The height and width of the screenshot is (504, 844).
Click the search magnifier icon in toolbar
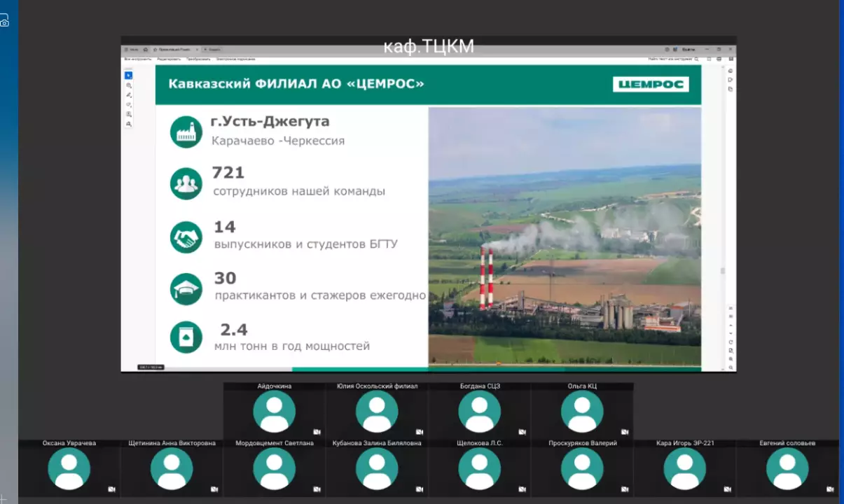point(696,59)
